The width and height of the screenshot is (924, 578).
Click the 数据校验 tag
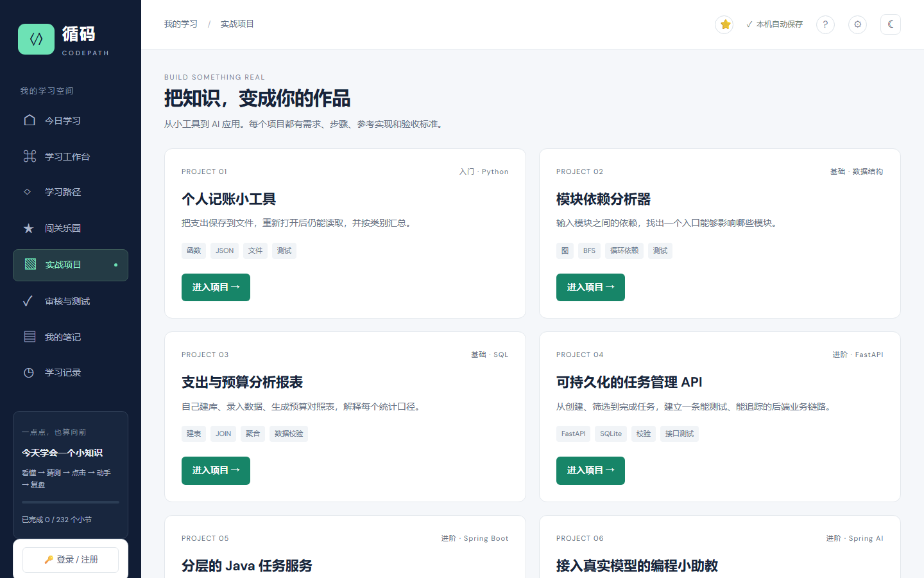(289, 433)
